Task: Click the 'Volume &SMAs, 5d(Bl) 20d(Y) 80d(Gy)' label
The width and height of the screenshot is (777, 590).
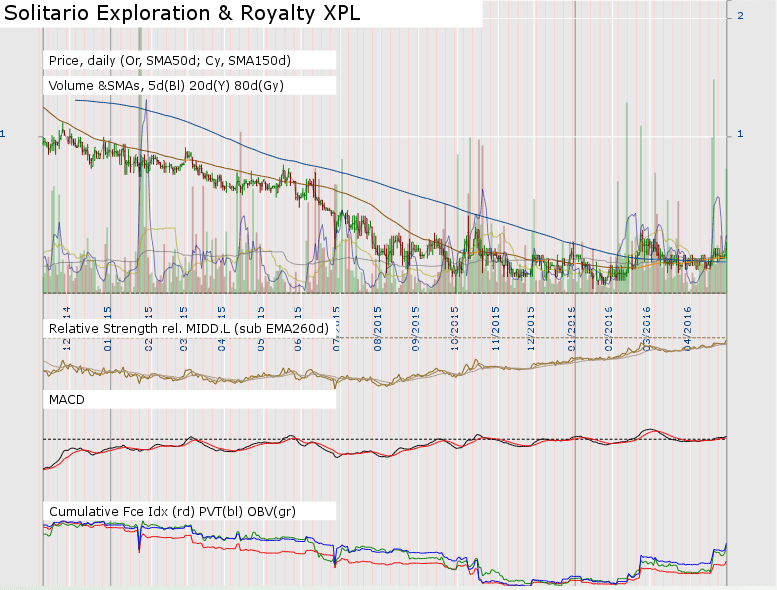Action: 166,86
